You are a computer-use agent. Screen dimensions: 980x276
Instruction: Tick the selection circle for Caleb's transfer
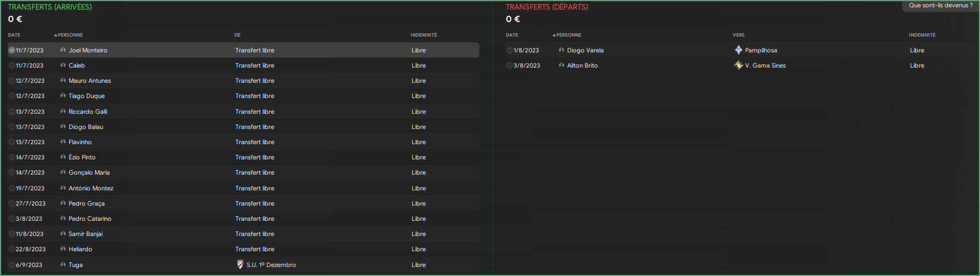coord(12,65)
